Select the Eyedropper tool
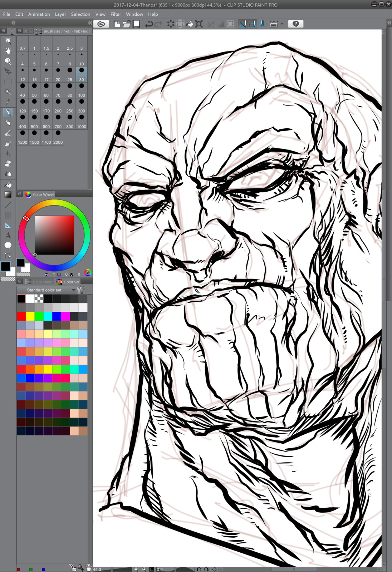This screenshot has height=572, width=392. [x=8, y=102]
